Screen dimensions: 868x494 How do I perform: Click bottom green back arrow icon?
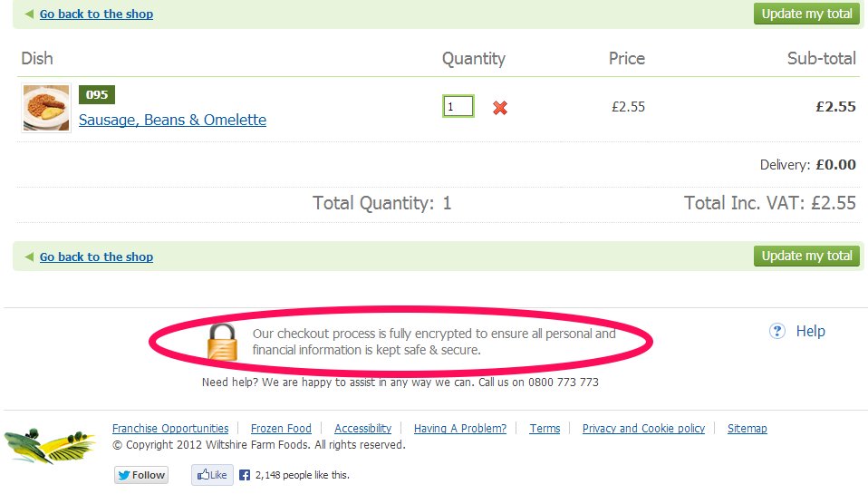pyautogui.click(x=29, y=257)
